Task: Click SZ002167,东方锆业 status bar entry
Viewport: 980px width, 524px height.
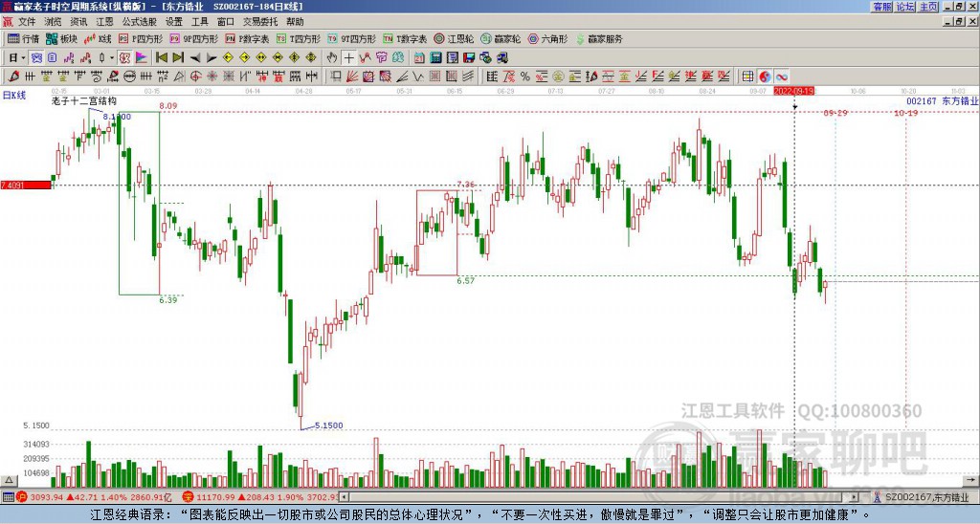Action: 926,498
